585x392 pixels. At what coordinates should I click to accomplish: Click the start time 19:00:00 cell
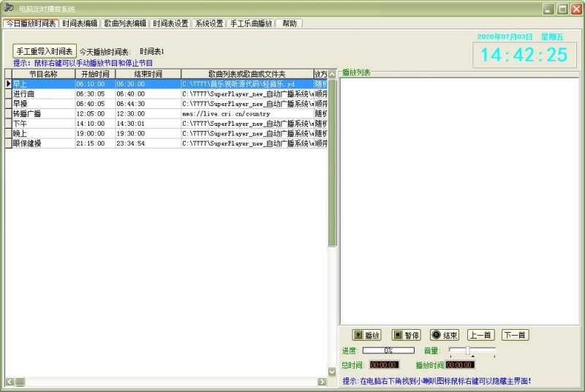(x=95, y=133)
